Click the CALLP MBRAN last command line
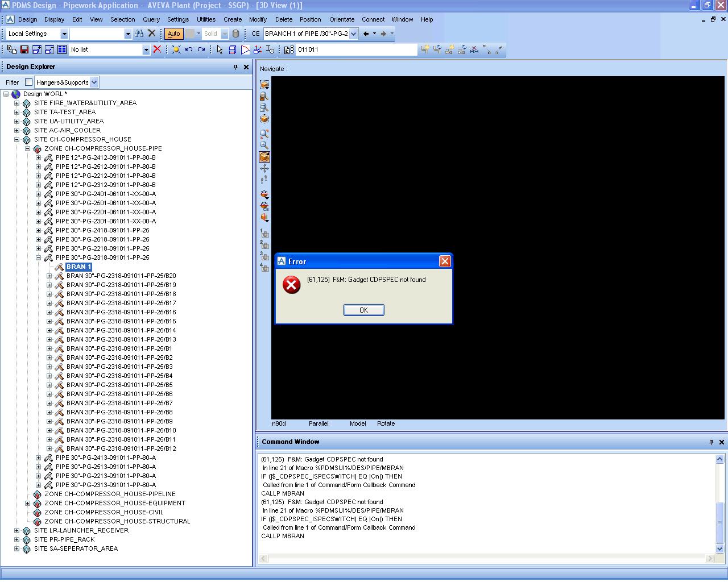 coord(283,536)
